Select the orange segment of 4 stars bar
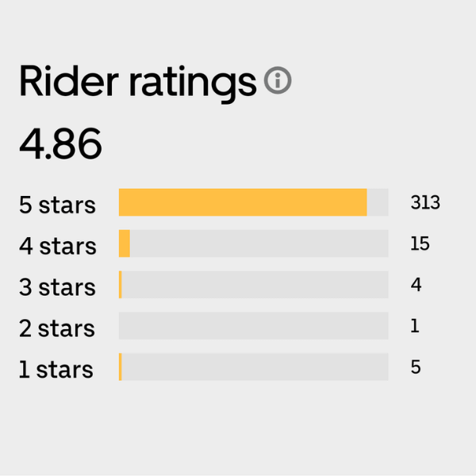This screenshot has height=476, width=476. 125,244
